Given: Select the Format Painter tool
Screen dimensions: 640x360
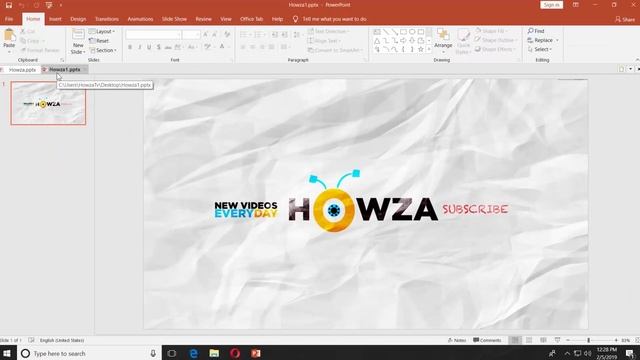Looking at the screenshot, I should click(40, 50).
